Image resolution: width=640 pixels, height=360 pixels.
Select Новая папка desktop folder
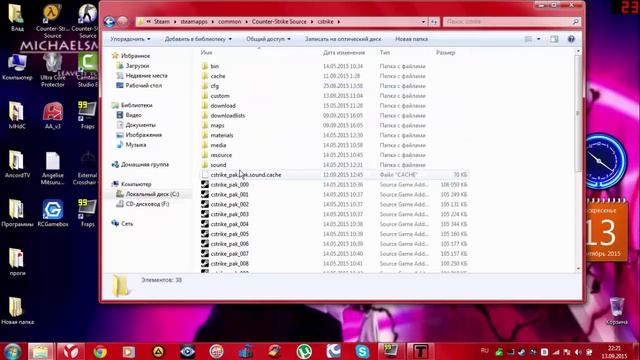pyautogui.click(x=17, y=311)
